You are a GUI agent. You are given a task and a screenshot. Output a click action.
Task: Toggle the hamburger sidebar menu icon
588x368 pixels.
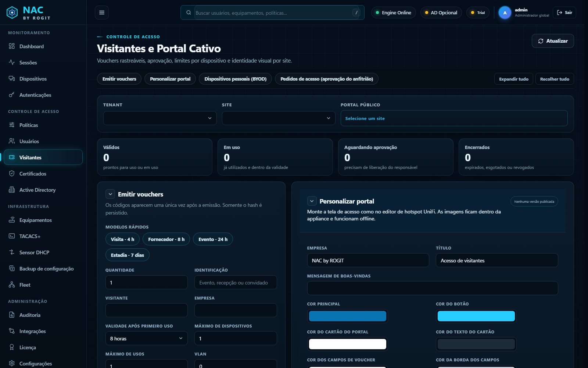pos(102,13)
